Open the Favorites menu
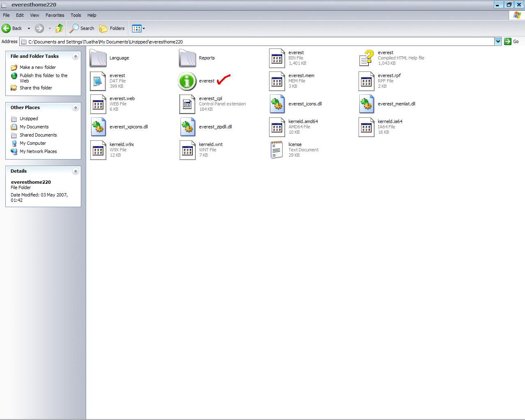The width and height of the screenshot is (525, 420). (55, 15)
